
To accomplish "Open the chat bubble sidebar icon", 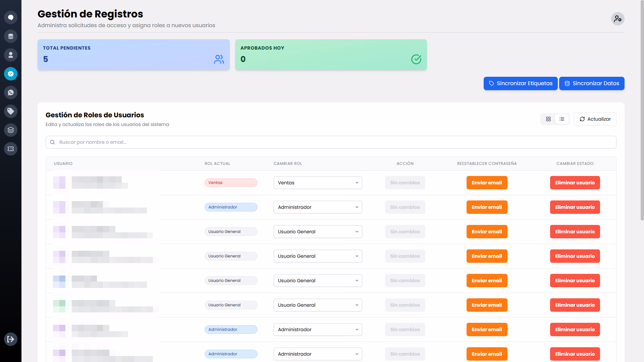I will (11, 17).
